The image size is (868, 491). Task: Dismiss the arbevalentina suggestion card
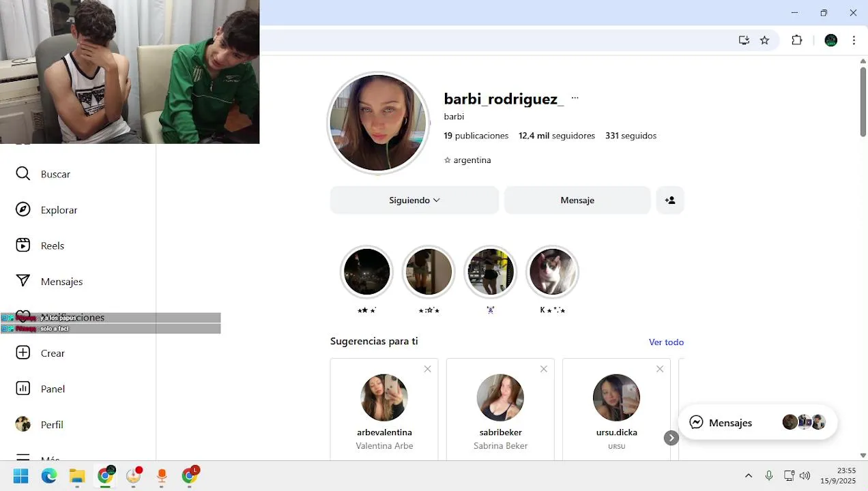[x=427, y=369]
